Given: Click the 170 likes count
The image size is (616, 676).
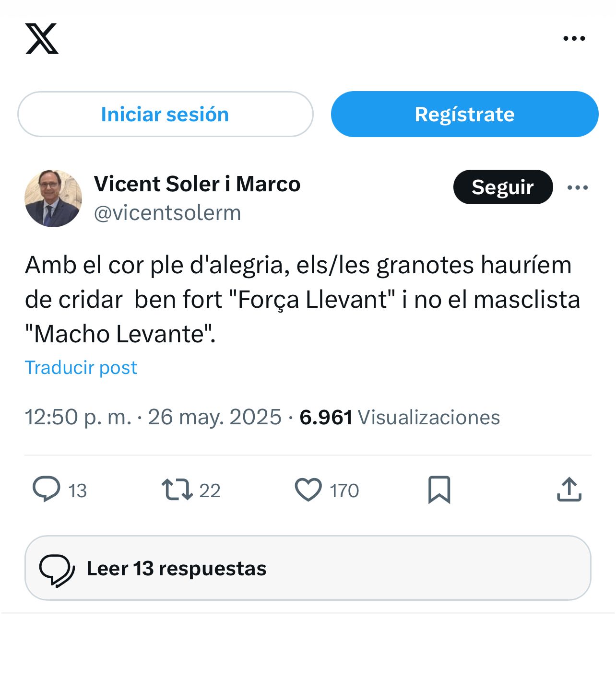Looking at the screenshot, I should (x=344, y=490).
